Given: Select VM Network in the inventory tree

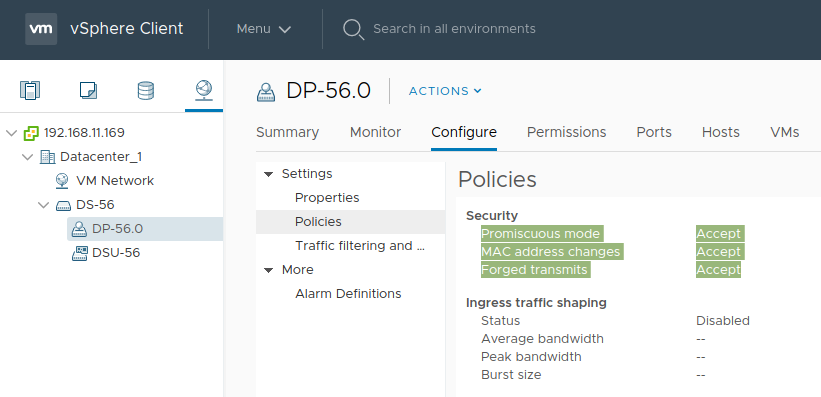Looking at the screenshot, I should click(x=115, y=181).
